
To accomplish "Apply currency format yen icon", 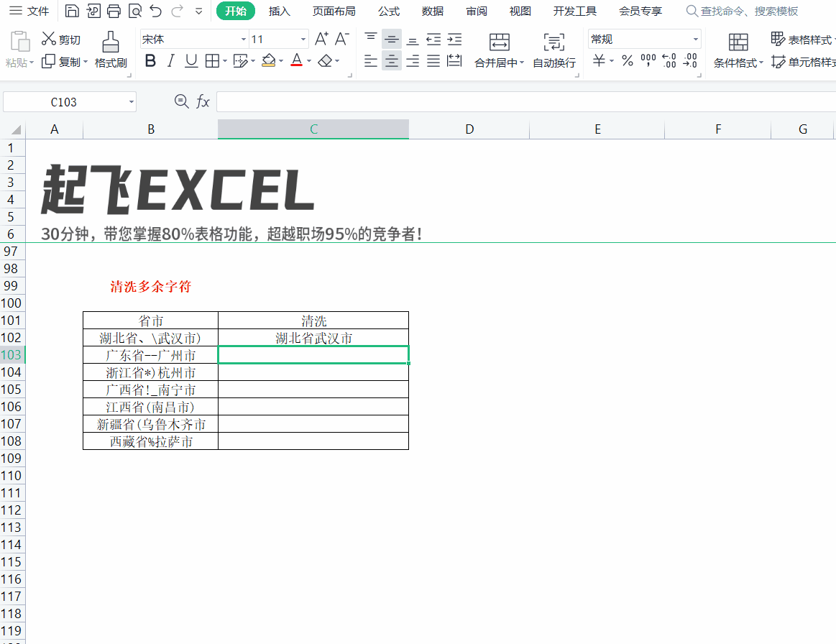I will [x=599, y=61].
